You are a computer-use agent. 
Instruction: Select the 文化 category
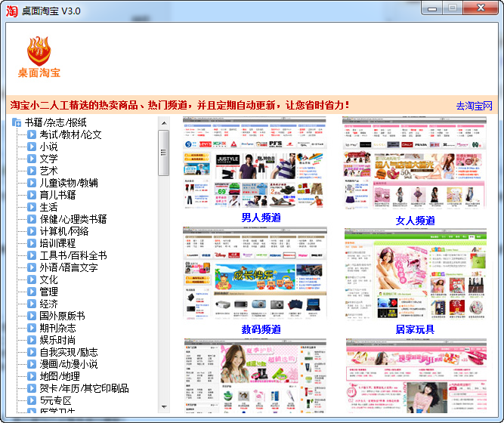tap(48, 279)
